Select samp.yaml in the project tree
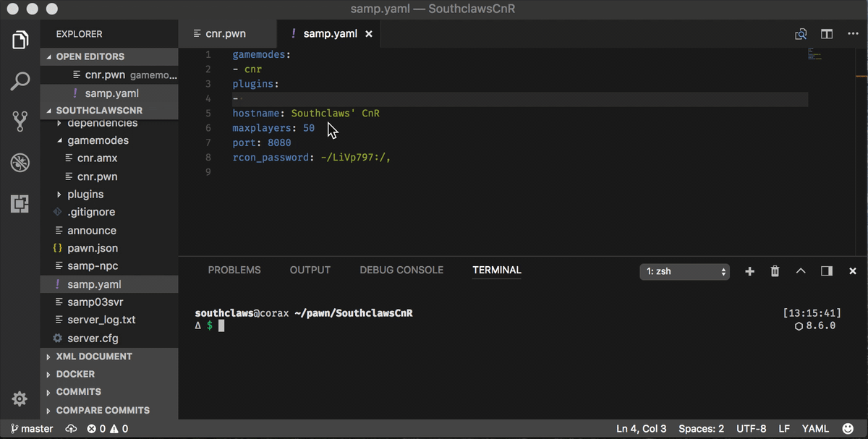Screen dimensions: 868x439 coord(109,284)
